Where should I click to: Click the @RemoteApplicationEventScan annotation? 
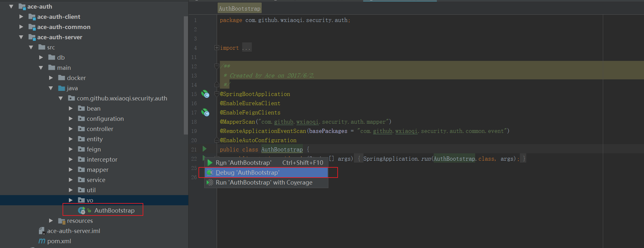coord(263,131)
